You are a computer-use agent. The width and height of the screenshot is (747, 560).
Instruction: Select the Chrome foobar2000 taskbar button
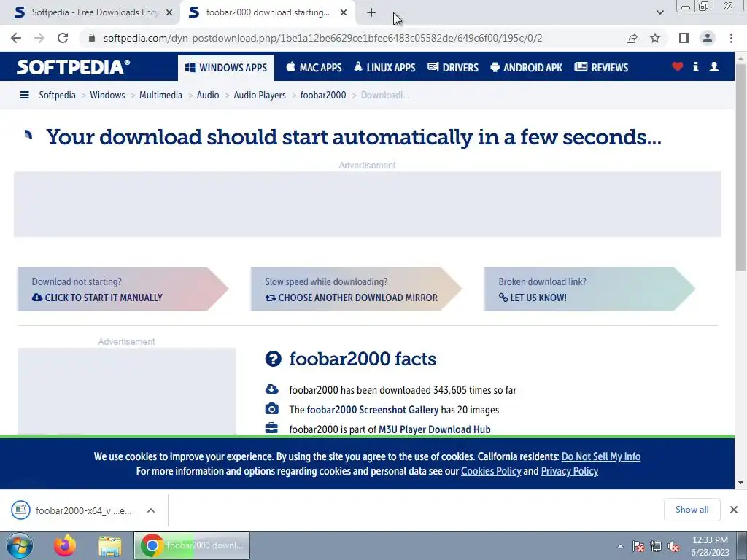click(x=192, y=545)
